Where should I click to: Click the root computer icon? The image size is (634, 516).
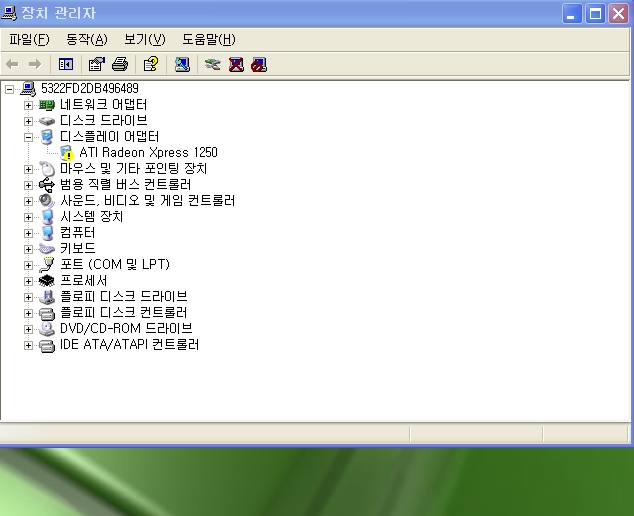[28, 89]
